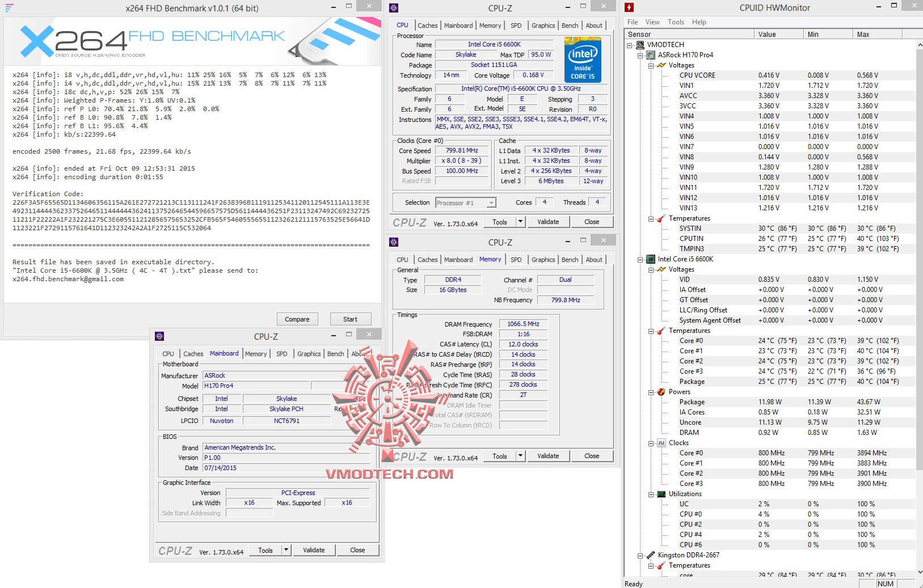The width and height of the screenshot is (923, 588).
Task: Click the Clocks icon in the sensor tree
Action: [x=661, y=443]
